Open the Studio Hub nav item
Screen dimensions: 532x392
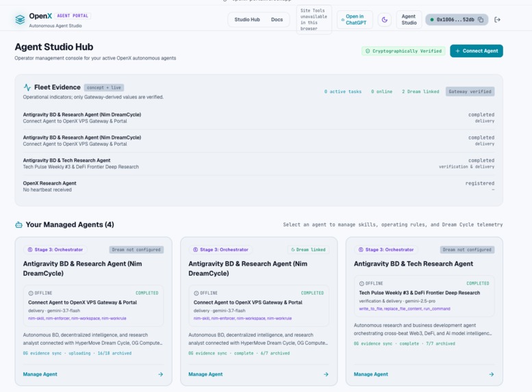tap(247, 20)
